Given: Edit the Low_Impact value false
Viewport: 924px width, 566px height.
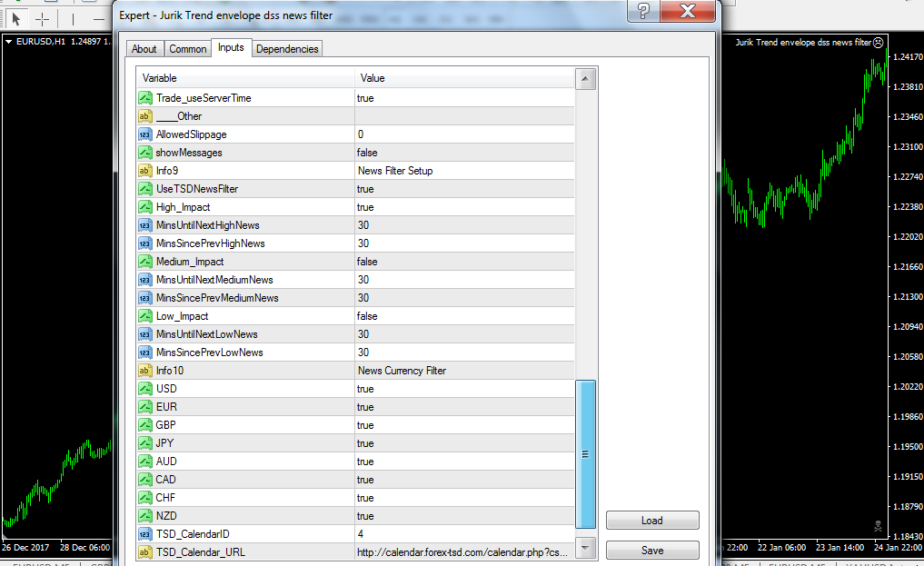Looking at the screenshot, I should pyautogui.click(x=464, y=316).
